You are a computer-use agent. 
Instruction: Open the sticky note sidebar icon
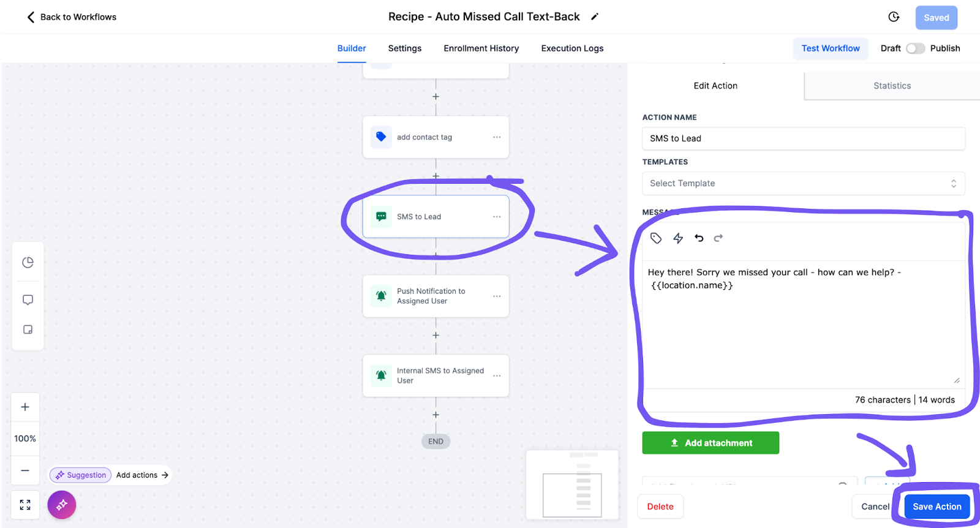pos(28,330)
